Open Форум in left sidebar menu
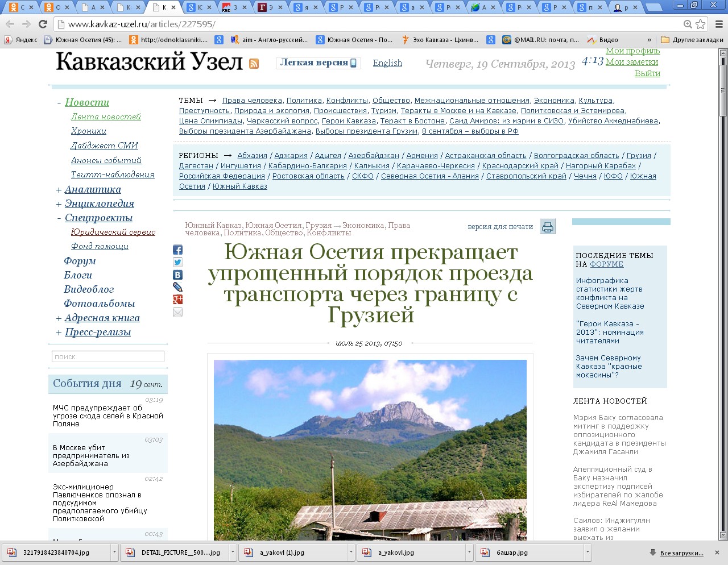Screen dimensions: 728x565 pos(80,261)
